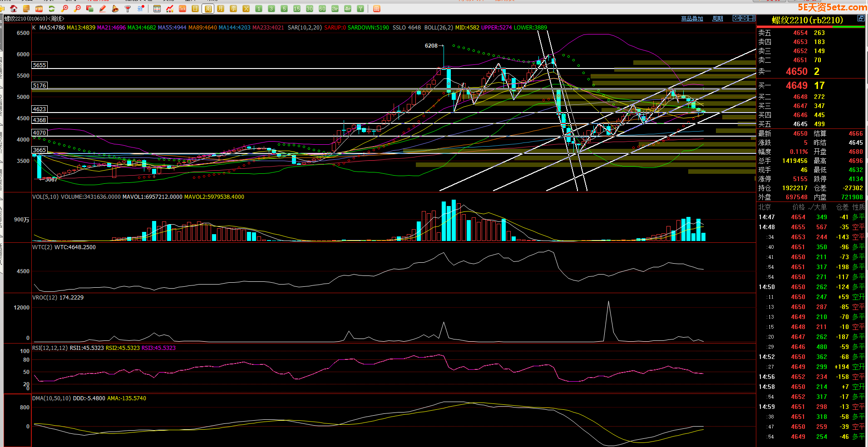Click the 涨停 value 5155
The image size is (868, 447).
(x=800, y=179)
